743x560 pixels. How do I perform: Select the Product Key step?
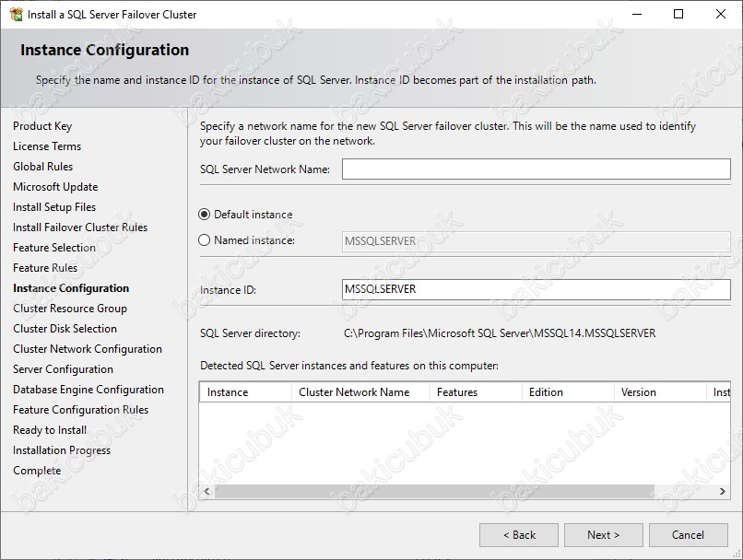coord(42,126)
